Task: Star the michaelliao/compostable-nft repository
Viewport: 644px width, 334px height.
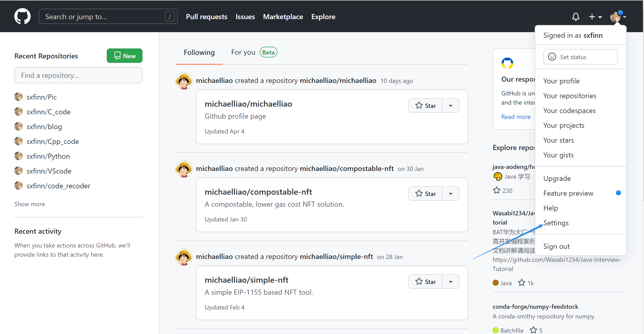Action: (x=425, y=194)
